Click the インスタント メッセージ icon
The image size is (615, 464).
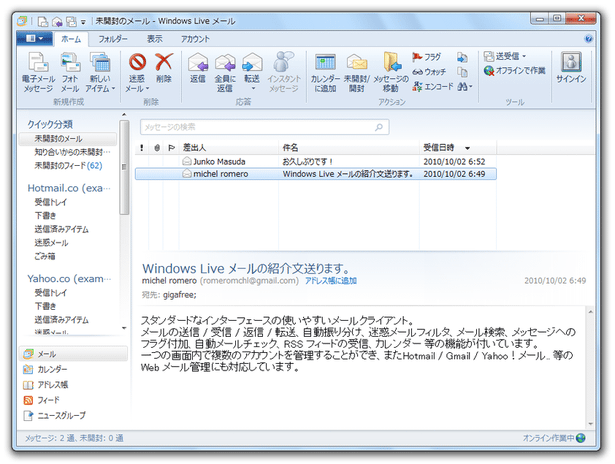pyautogui.click(x=284, y=62)
